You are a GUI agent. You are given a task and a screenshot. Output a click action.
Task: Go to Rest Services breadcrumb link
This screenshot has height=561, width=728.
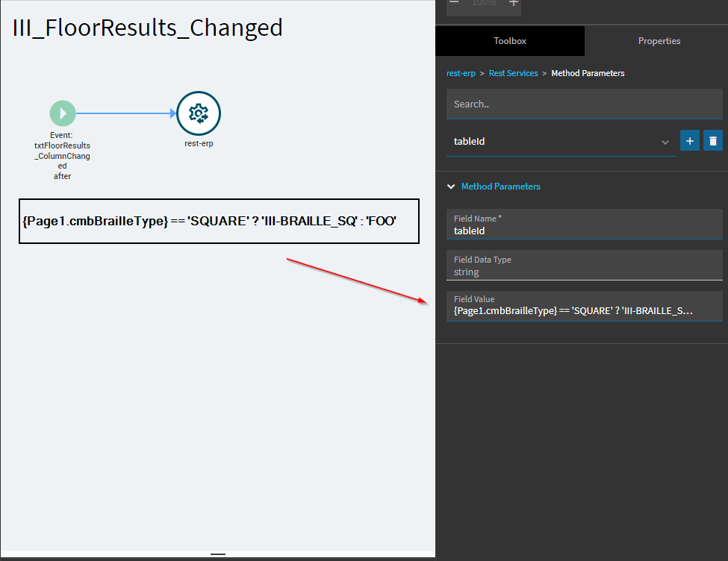point(513,73)
